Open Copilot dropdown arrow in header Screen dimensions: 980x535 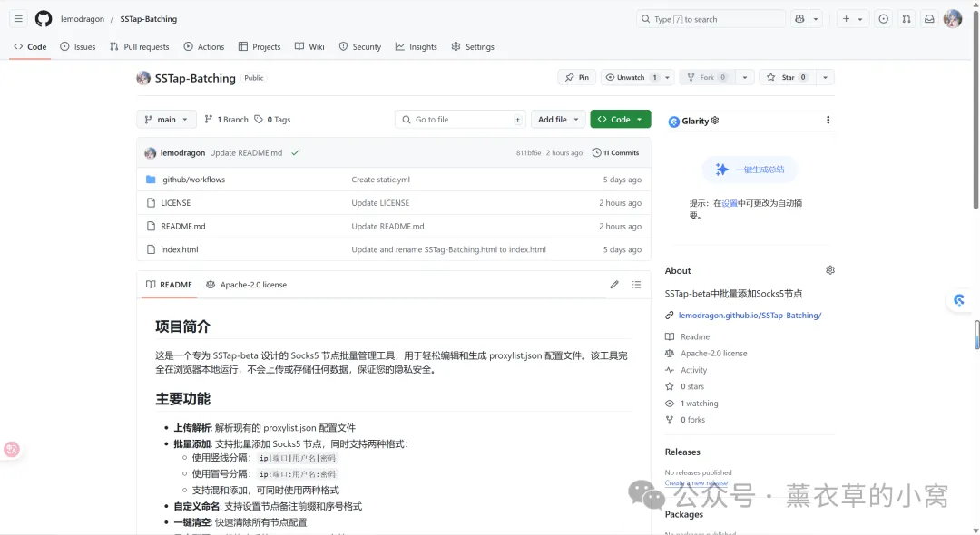tap(816, 19)
